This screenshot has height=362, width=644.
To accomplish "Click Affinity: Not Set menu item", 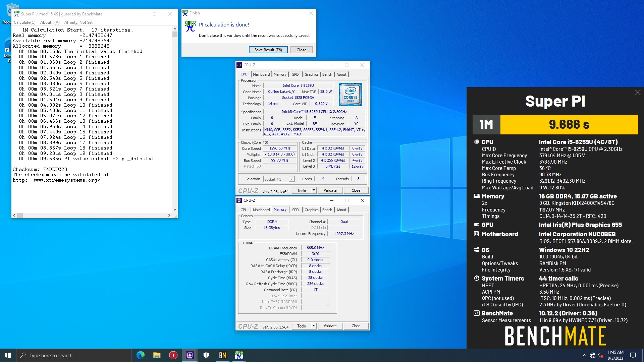I will coord(78,22).
